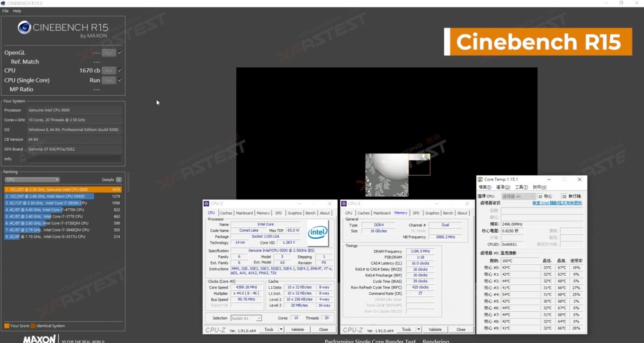This screenshot has height=343, width=644.
Task: Click the orange Your Score legend swatch
Action: [x=7, y=326]
